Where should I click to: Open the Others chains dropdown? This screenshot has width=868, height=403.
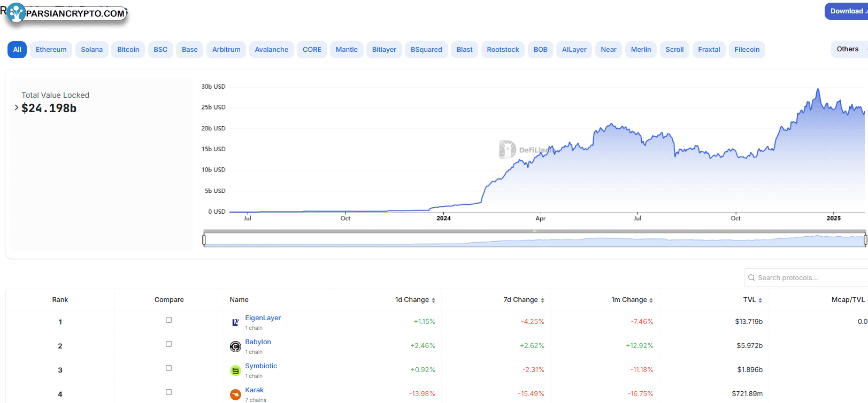click(849, 49)
